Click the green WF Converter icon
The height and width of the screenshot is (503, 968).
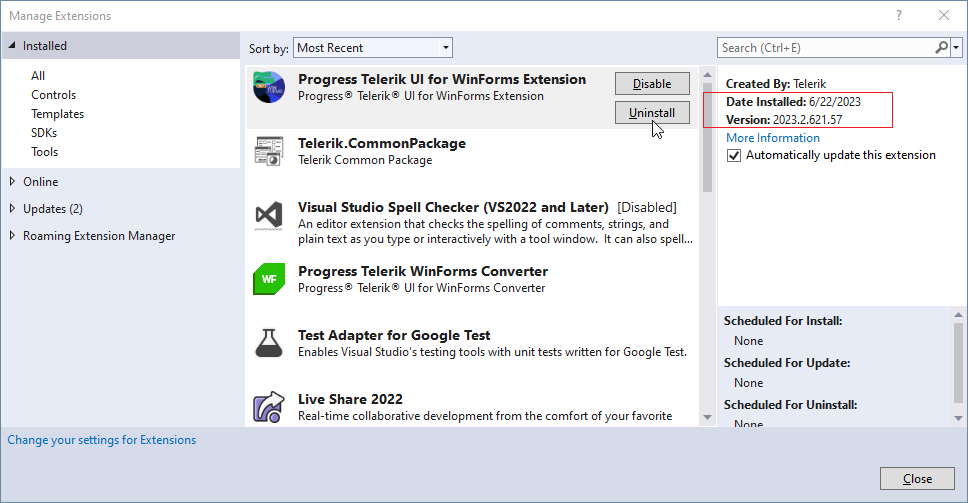pos(269,279)
